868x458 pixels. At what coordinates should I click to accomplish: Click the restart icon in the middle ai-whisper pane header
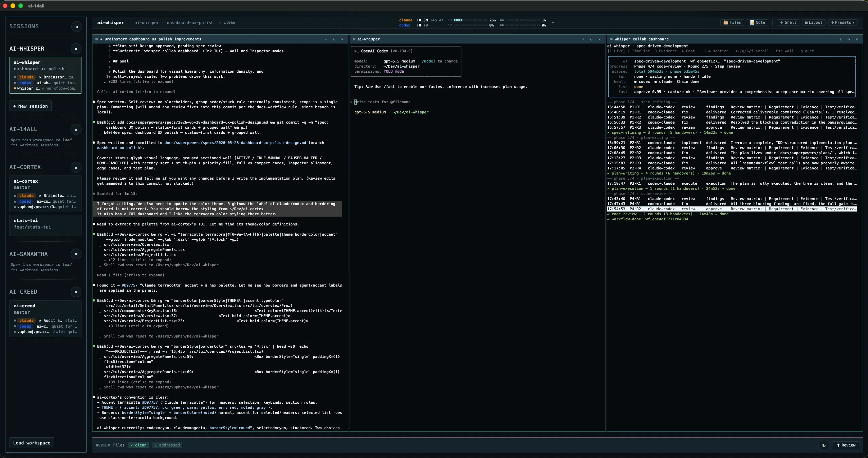click(x=591, y=39)
